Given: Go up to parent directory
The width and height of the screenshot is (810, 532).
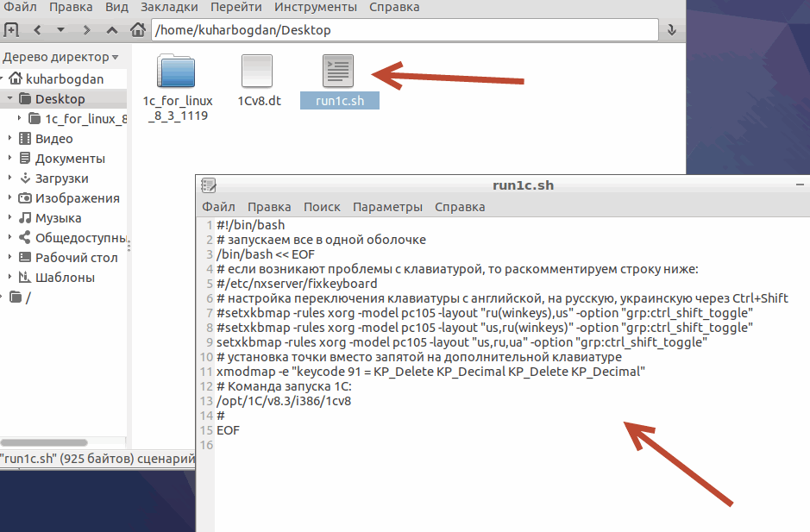Looking at the screenshot, I should [x=111, y=30].
